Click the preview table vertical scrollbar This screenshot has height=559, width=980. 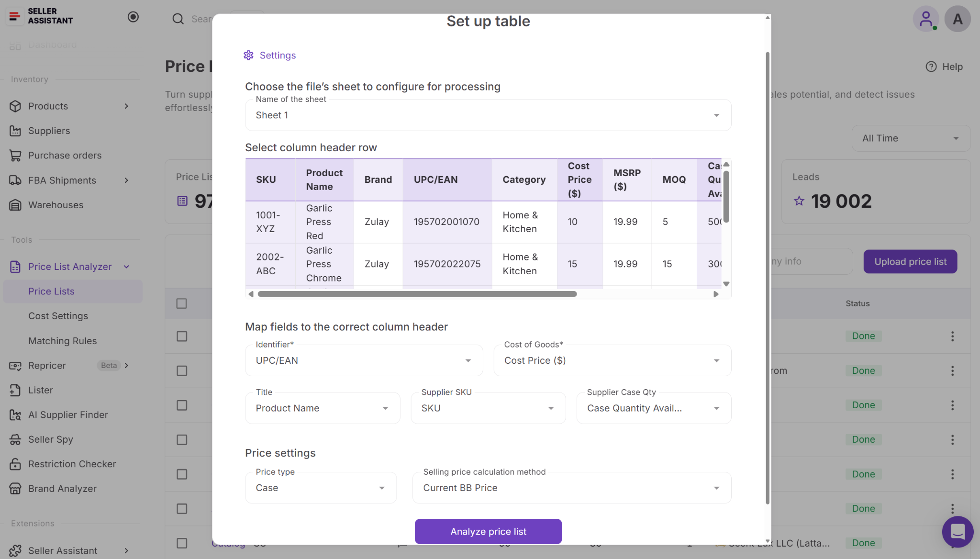(726, 196)
